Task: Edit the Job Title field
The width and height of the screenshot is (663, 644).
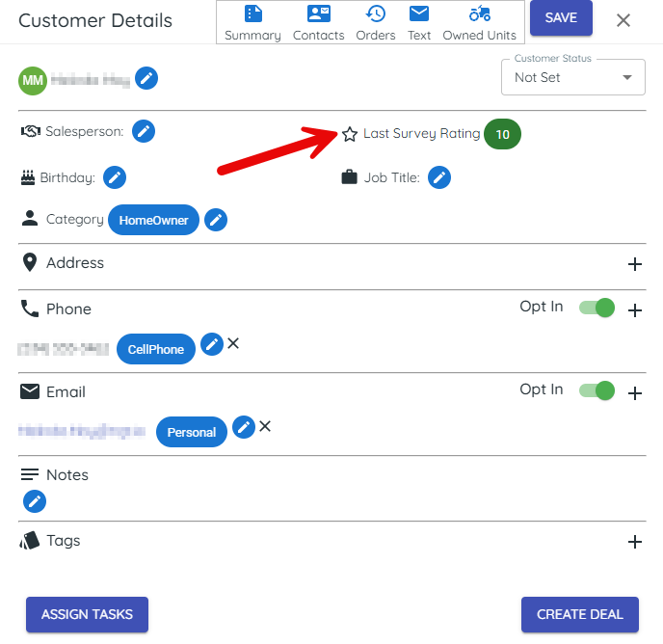Action: [439, 177]
